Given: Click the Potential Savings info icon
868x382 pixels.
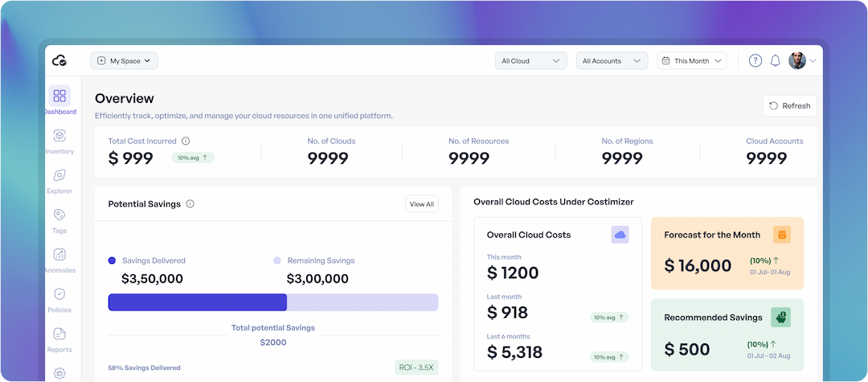Looking at the screenshot, I should [190, 203].
